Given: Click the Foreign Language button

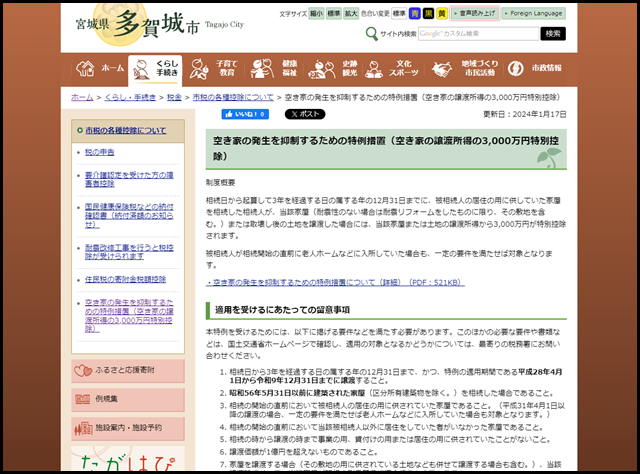Looking at the screenshot, I should pyautogui.click(x=533, y=13).
